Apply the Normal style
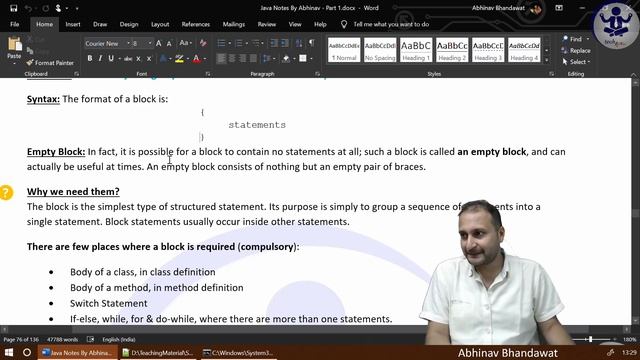The image size is (640, 360). (344, 50)
